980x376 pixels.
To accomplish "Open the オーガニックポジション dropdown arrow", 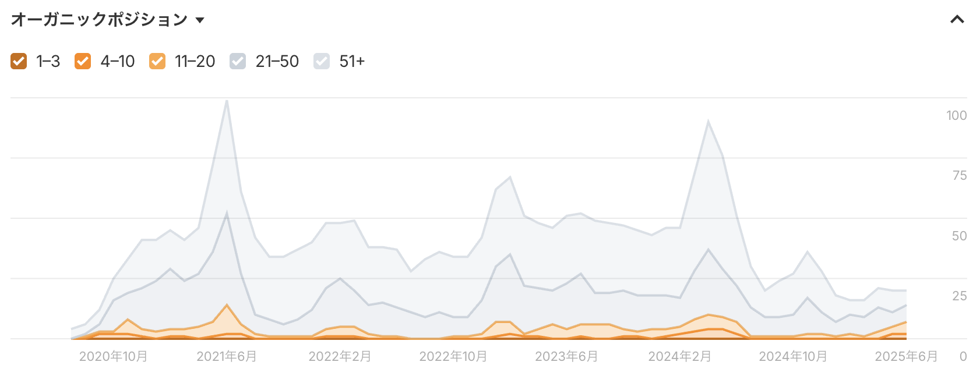I will tap(200, 20).
